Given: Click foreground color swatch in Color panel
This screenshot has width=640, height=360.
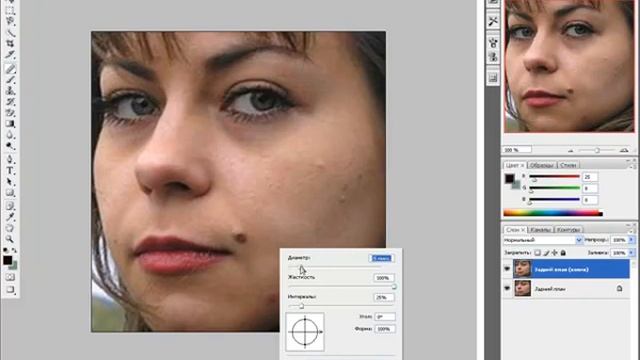Looking at the screenshot, I should point(509,178).
